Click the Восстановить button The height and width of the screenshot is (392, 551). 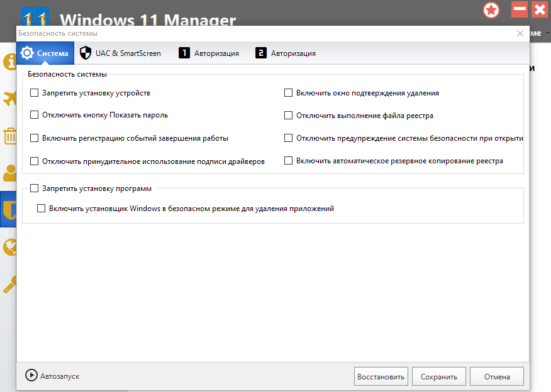coord(381,376)
